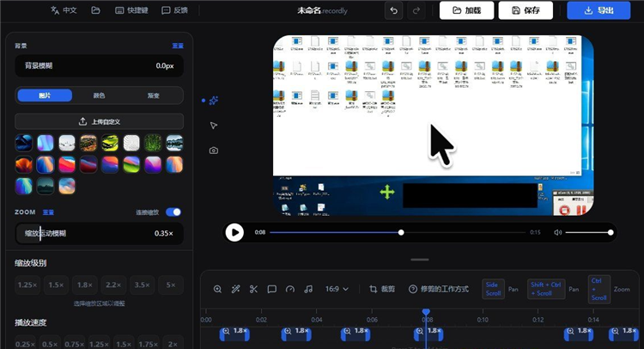Toggle the 连续缩放 switch
Viewport: 644px width, 349px height.
tap(173, 212)
